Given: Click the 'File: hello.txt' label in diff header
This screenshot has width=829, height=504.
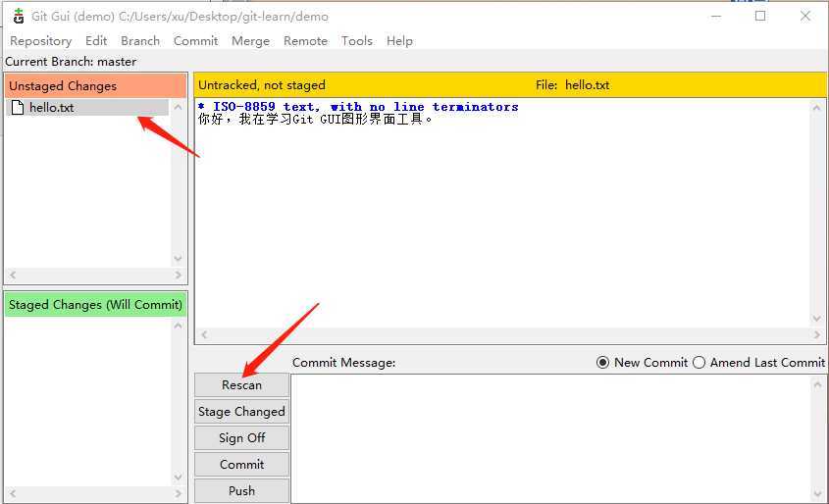Looking at the screenshot, I should 573,85.
